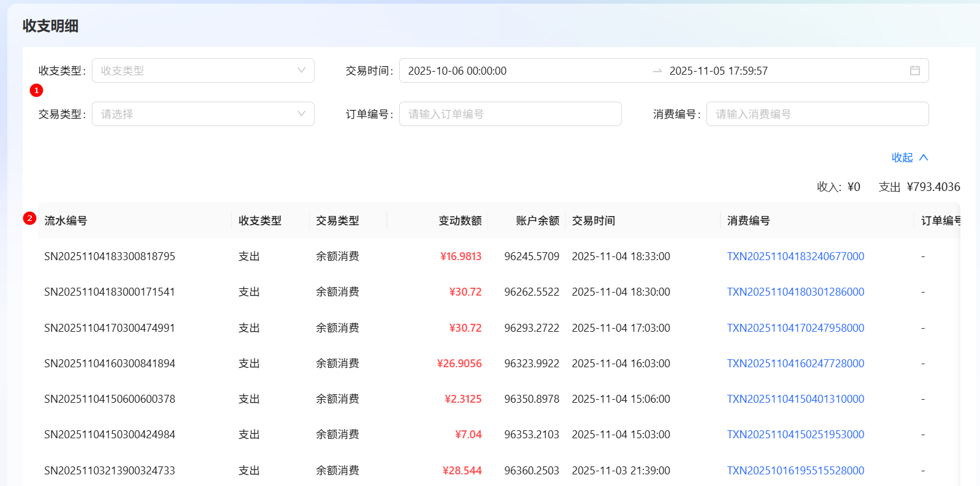The width and height of the screenshot is (980, 486).
Task: Select the end date 2025-11-05 17:59:57
Action: coord(718,71)
